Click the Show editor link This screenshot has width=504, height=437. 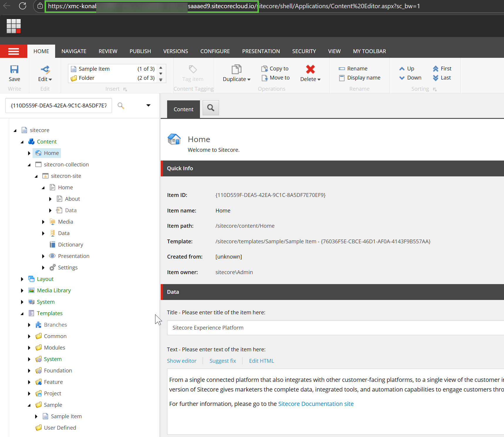tap(181, 361)
